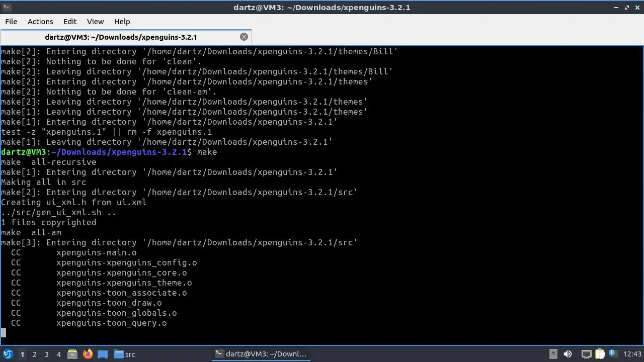Maximize the terminal window

[x=627, y=8]
